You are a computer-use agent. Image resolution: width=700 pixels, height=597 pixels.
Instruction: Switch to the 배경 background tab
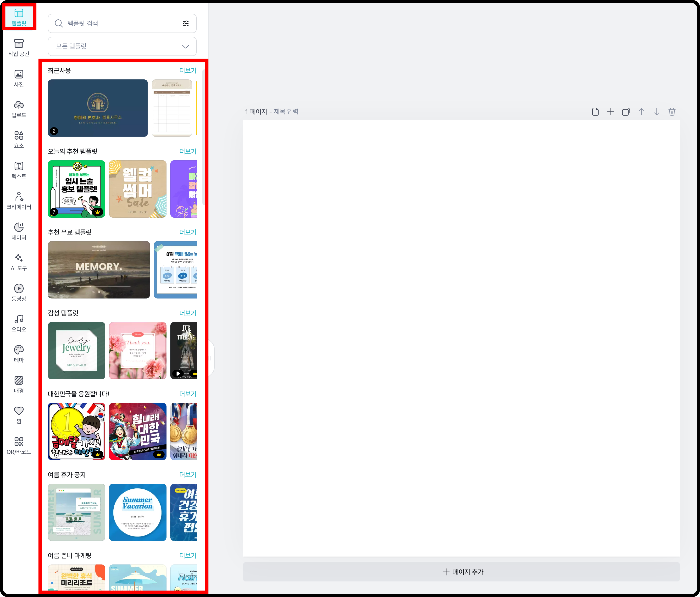click(19, 384)
